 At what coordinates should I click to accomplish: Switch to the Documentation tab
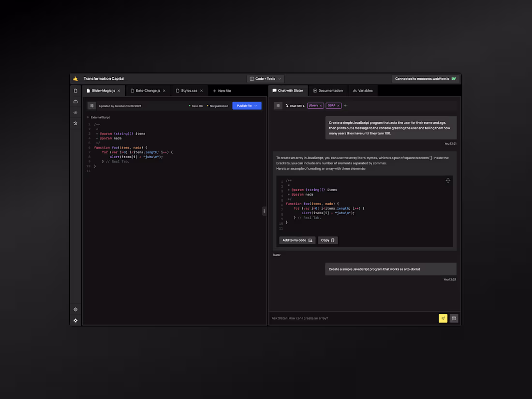pos(328,90)
